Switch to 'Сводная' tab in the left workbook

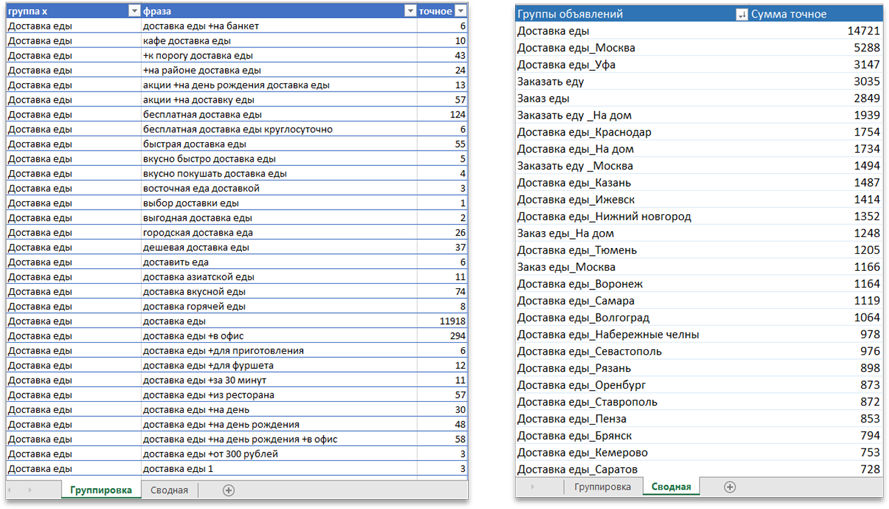169,490
